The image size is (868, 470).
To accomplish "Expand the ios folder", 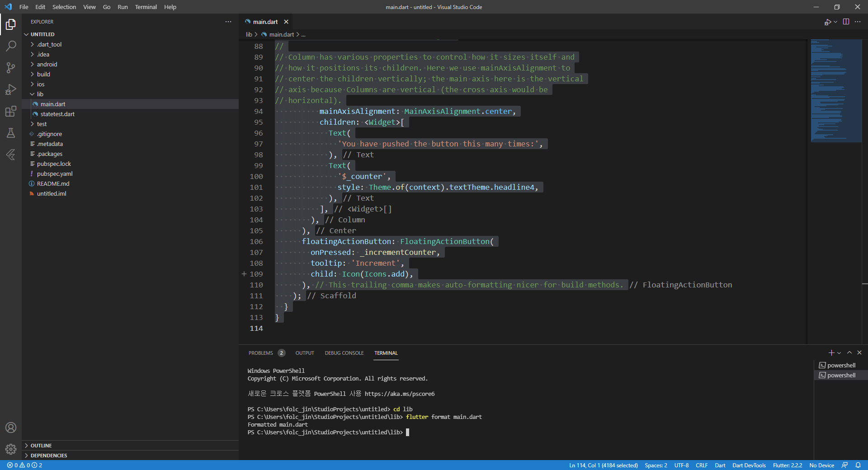I will pyautogui.click(x=41, y=84).
